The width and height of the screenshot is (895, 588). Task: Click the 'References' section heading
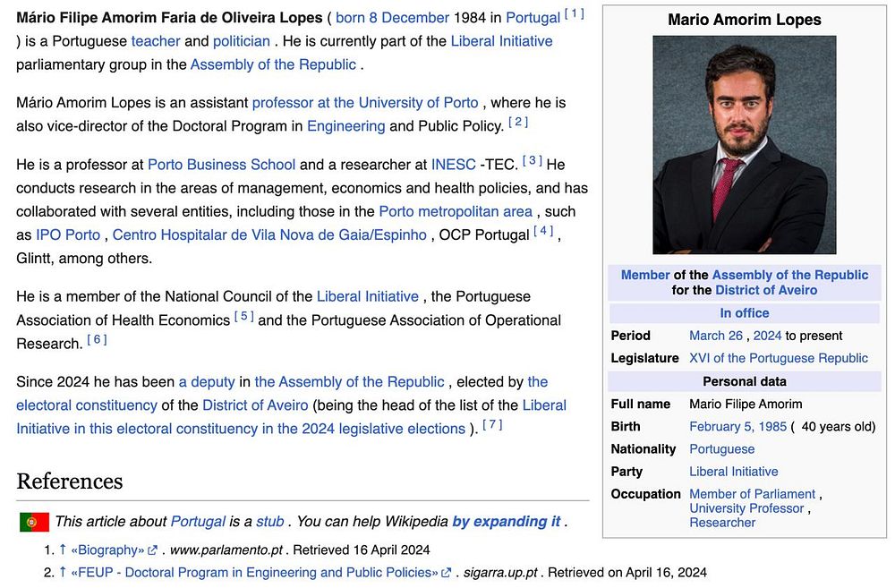[70, 481]
